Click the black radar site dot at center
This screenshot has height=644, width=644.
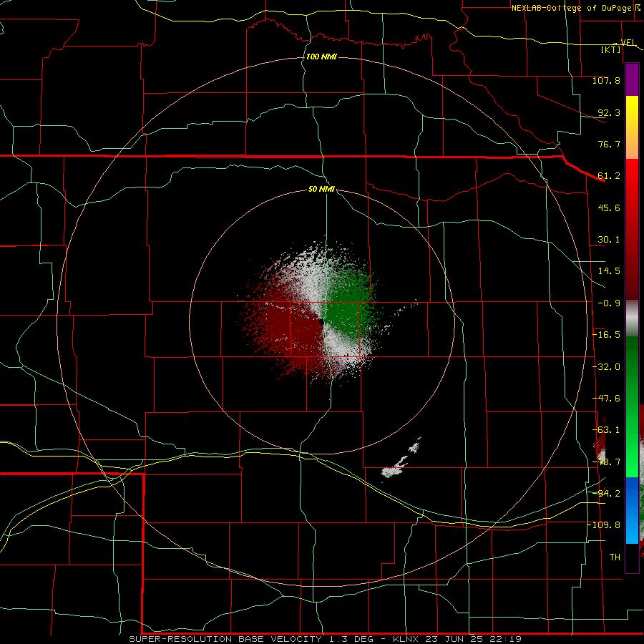(321, 322)
